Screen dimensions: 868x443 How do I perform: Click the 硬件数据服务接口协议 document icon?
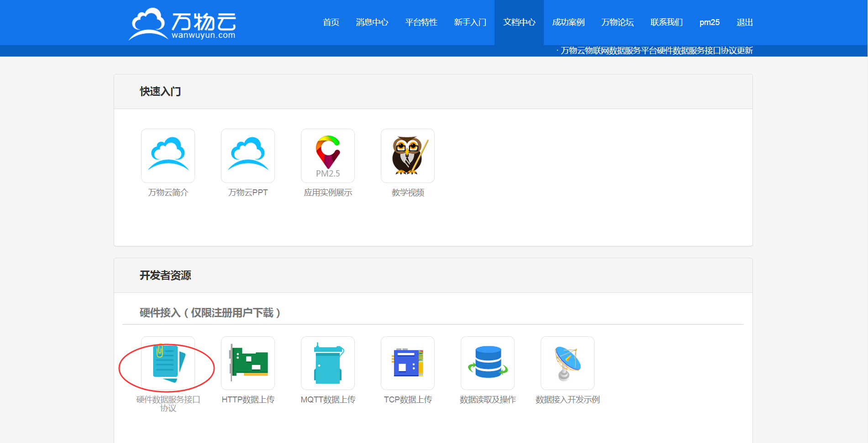[168, 363]
